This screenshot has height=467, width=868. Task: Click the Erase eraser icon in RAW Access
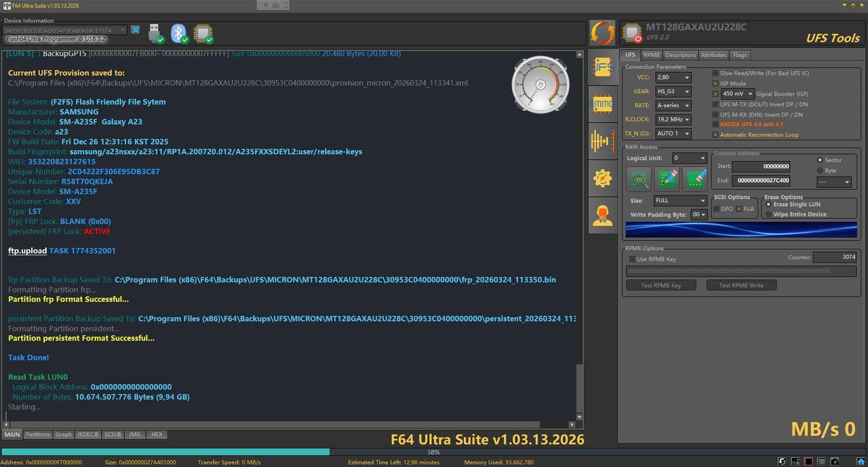(696, 179)
